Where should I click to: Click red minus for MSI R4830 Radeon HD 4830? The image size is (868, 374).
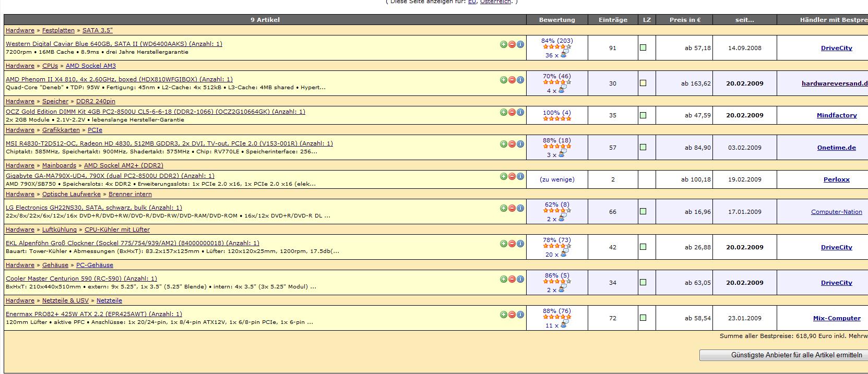(x=512, y=144)
